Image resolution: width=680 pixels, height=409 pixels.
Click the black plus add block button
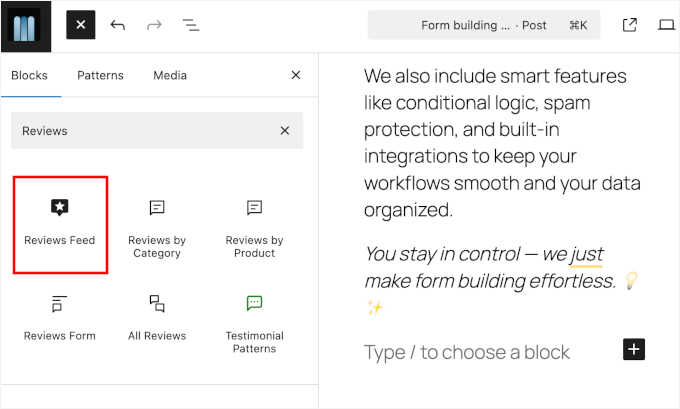click(634, 349)
